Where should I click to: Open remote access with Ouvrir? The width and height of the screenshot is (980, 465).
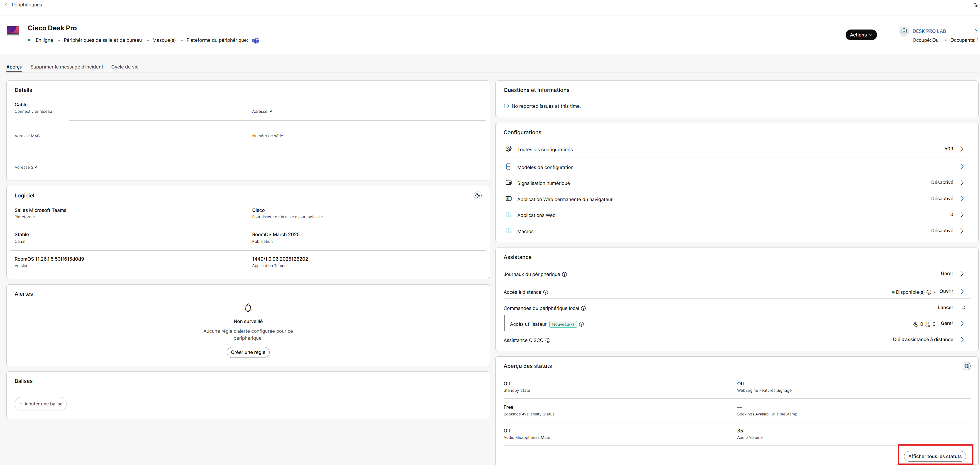946,291
